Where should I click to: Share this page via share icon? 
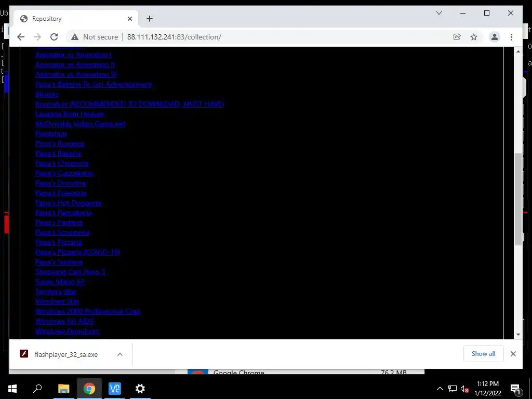coord(457,37)
